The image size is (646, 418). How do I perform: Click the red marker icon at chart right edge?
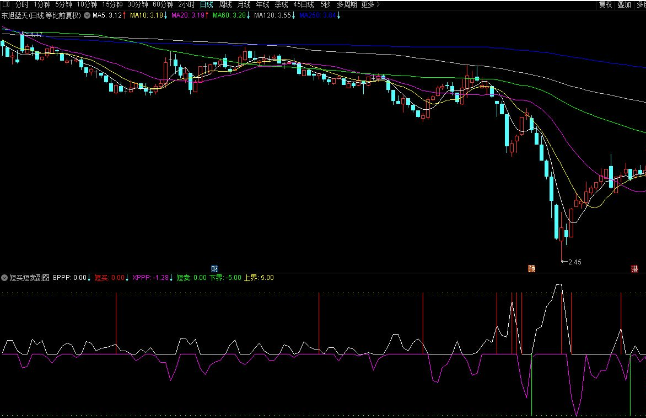click(634, 268)
